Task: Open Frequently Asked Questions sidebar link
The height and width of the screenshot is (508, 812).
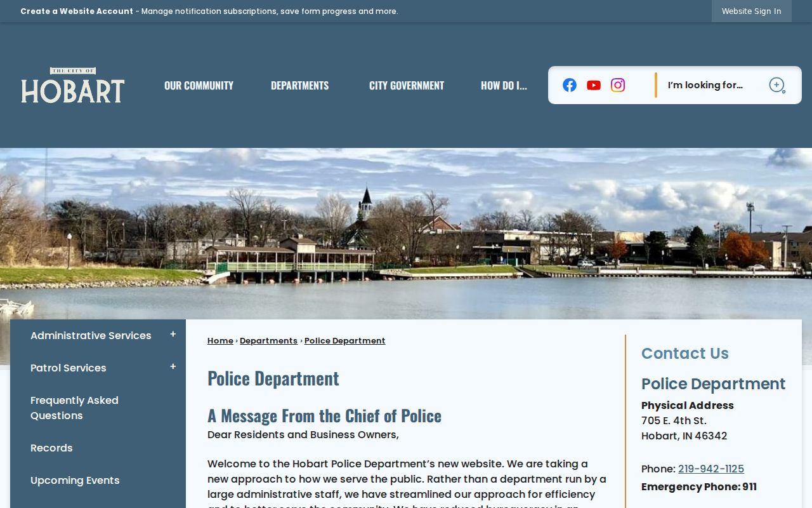Action: (x=74, y=408)
